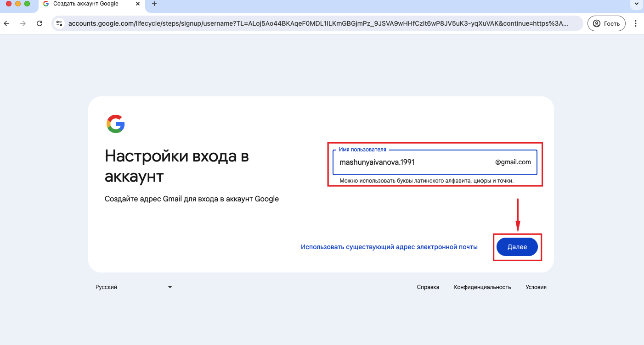The image size is (644, 345).
Task: Open the Chrome three-dot menu
Action: click(x=636, y=23)
